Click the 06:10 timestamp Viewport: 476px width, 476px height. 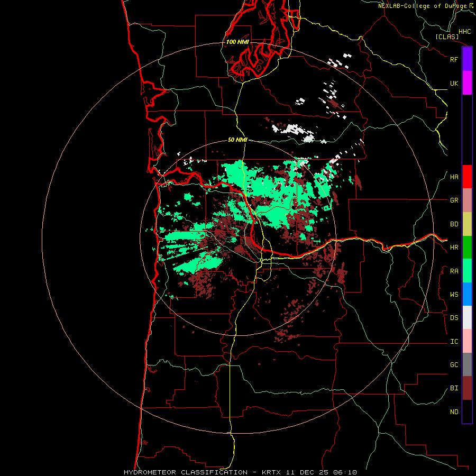(x=344, y=472)
